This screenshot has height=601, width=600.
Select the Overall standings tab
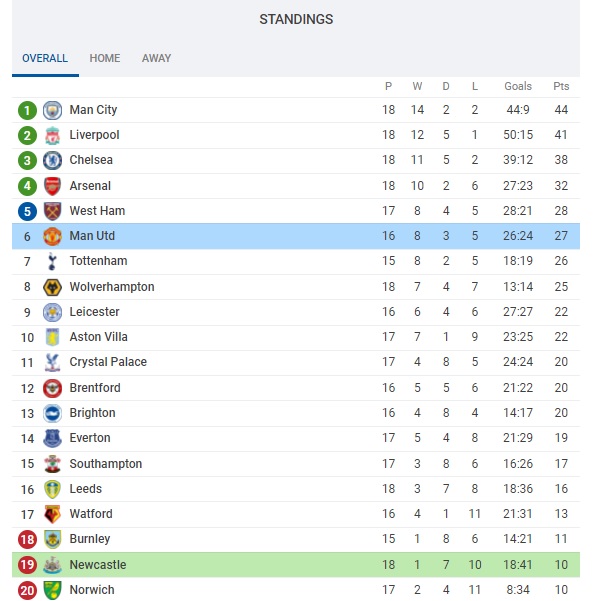[45, 58]
